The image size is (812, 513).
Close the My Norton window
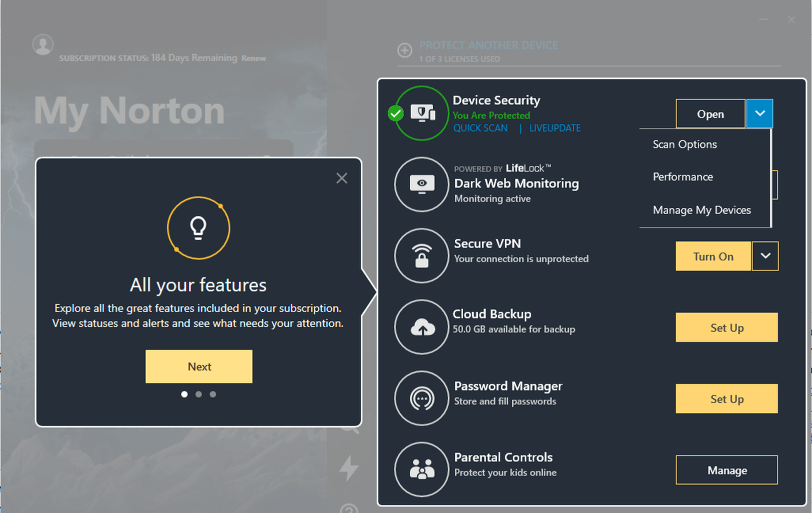[791, 19]
